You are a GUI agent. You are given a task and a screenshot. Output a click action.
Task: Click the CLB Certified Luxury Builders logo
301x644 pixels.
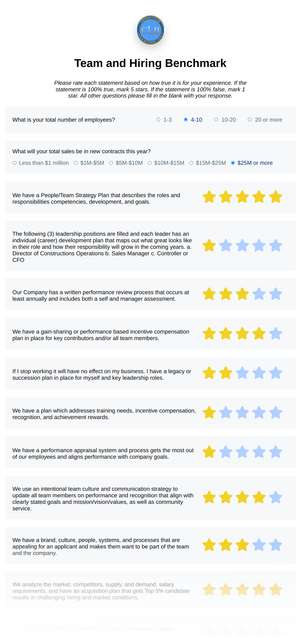click(150, 30)
